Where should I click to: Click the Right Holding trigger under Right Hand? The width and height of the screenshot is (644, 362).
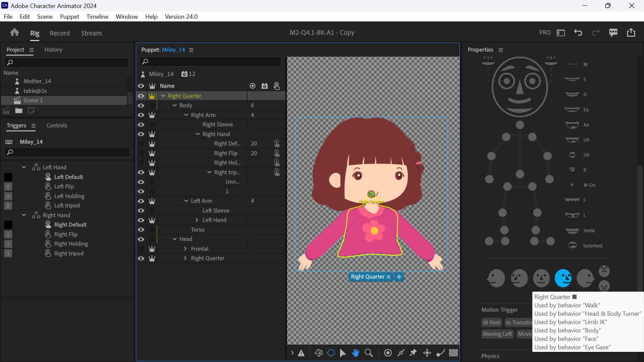click(x=71, y=244)
